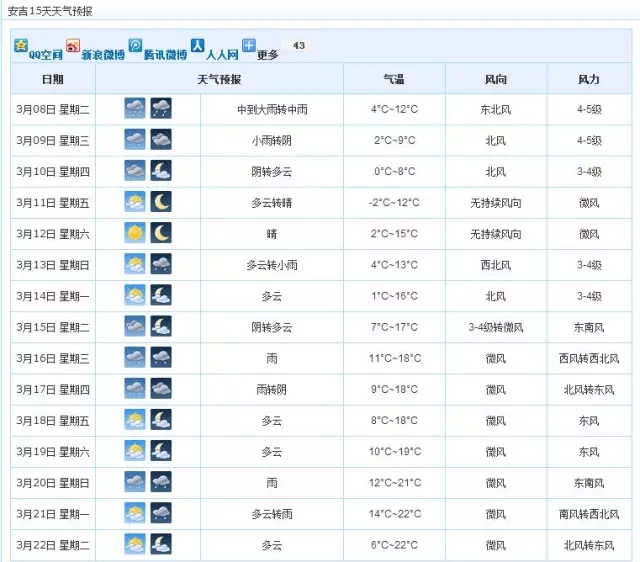
Task: Select the temperature 8°C~18°C
Action: coord(394,420)
